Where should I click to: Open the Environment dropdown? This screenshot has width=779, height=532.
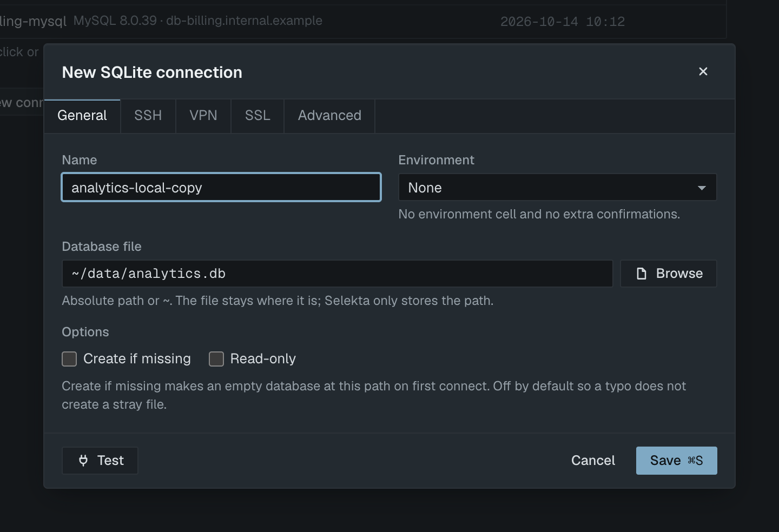click(557, 188)
